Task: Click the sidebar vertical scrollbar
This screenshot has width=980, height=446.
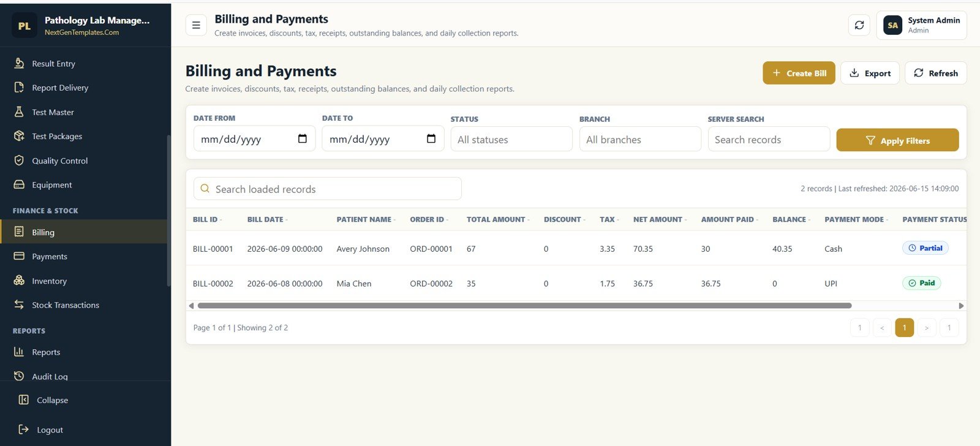Action: click(x=169, y=210)
